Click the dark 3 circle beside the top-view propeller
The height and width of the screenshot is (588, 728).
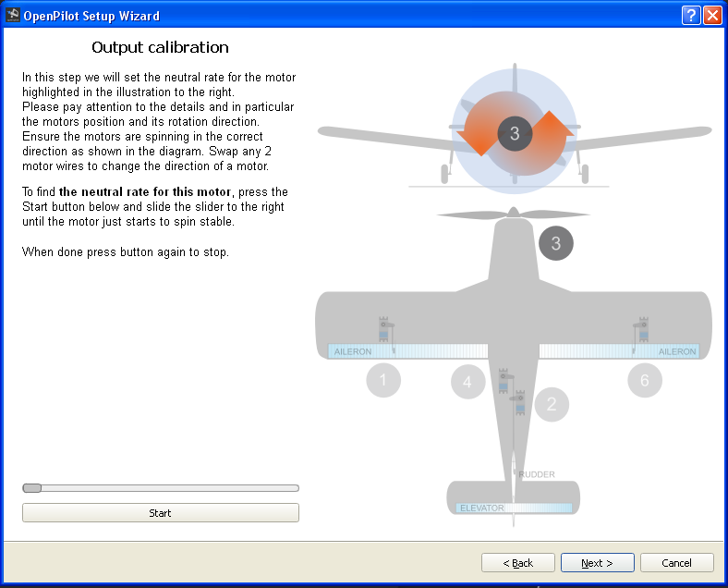(x=555, y=243)
